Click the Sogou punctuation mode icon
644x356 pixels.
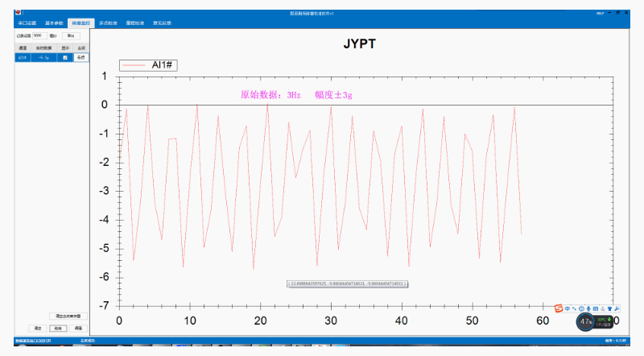575,309
